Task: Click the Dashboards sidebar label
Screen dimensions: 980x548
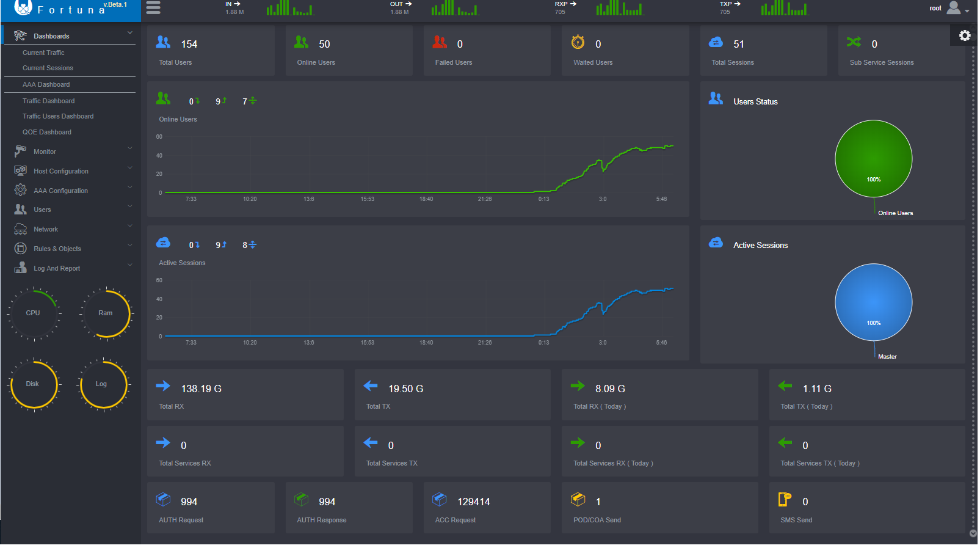Action: click(51, 36)
